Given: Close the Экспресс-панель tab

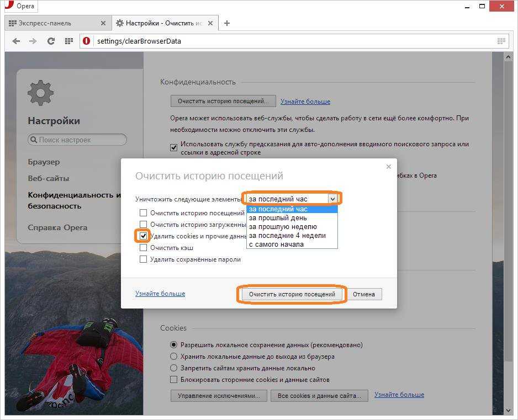Looking at the screenshot, I should click(103, 23).
